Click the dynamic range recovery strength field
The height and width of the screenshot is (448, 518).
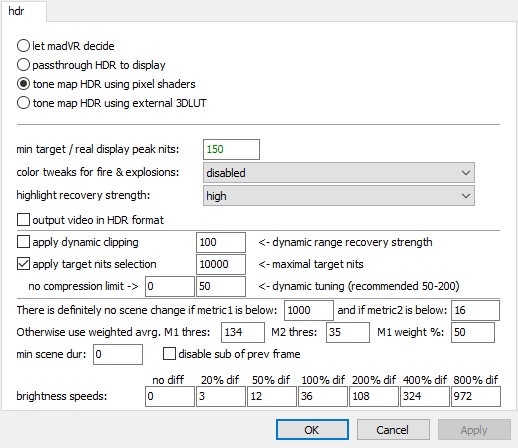tap(221, 242)
